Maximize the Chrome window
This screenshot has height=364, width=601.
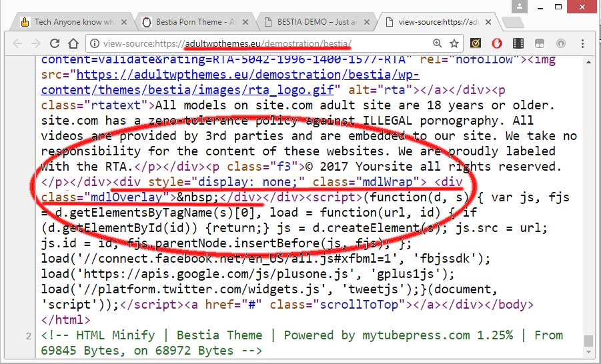point(558,7)
